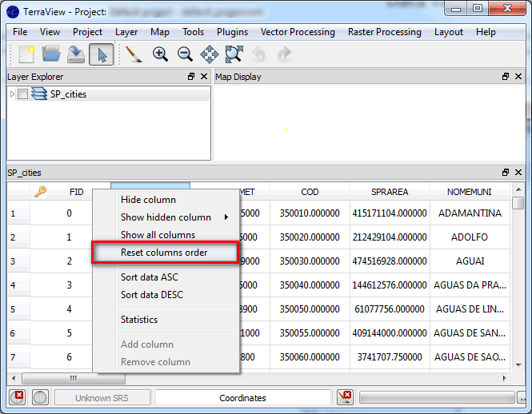
Task: Select the Zoom In magnifier tool
Action: (x=160, y=54)
